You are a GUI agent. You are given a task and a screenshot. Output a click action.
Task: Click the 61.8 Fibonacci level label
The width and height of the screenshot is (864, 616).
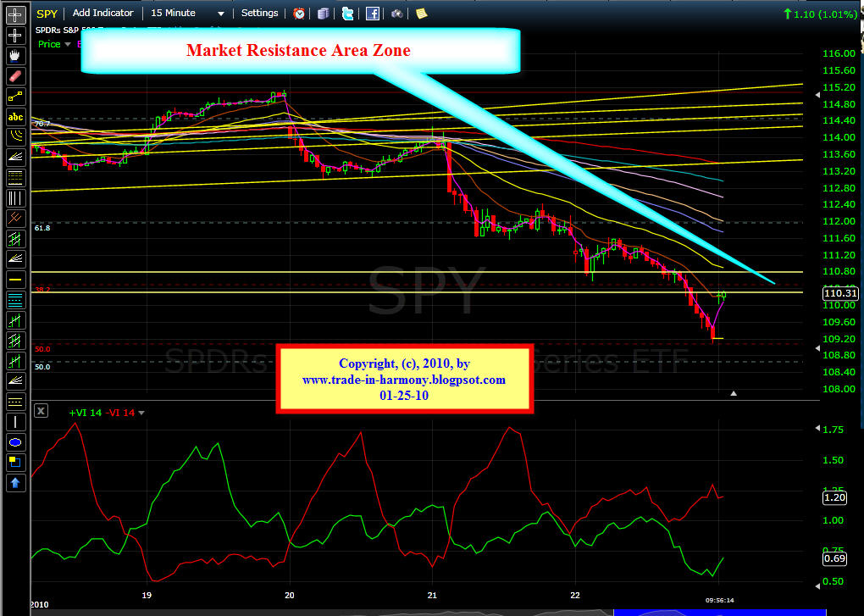[x=42, y=228]
